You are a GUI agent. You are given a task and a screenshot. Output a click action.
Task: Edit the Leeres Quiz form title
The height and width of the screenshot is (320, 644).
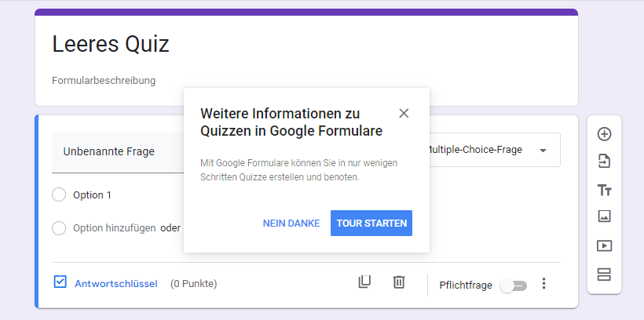click(111, 44)
